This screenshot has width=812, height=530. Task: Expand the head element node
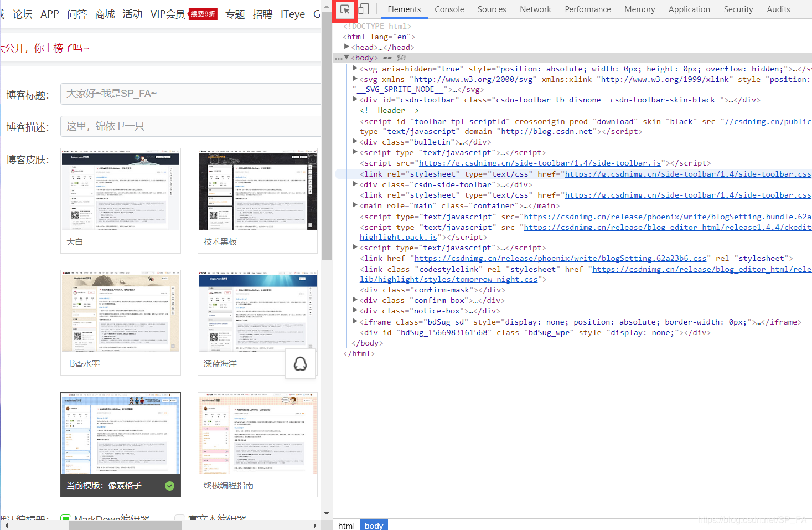(x=346, y=47)
